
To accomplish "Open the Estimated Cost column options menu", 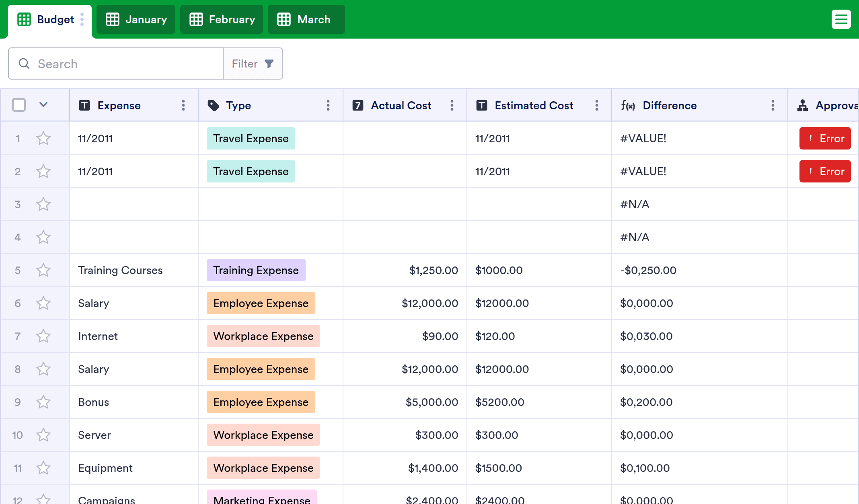I will [x=597, y=105].
